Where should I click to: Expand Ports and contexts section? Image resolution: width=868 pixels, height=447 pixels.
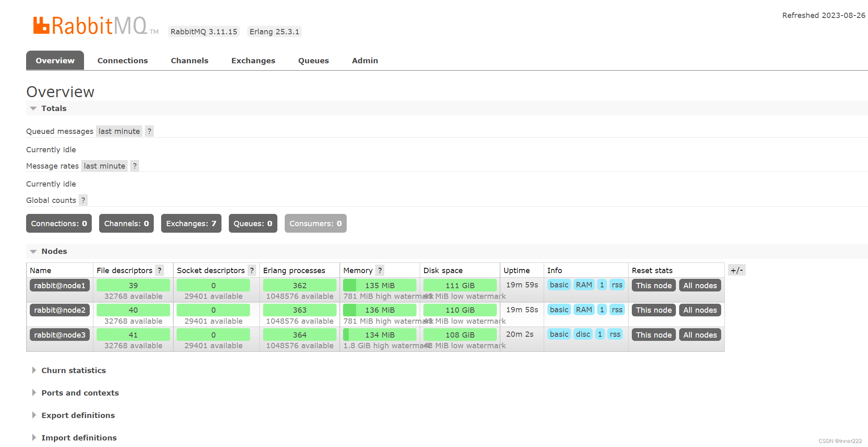[x=75, y=393]
